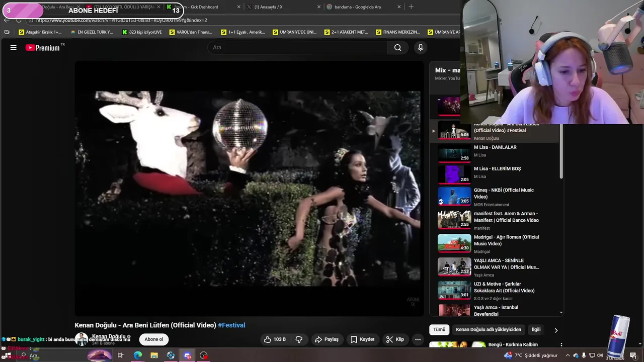Image resolution: width=644 pixels, height=362 pixels.
Task: Open the #Festival hashtag link
Action: 231,325
